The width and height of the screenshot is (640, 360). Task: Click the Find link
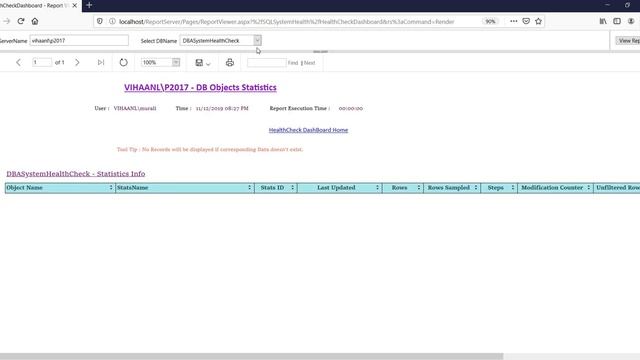pos(293,63)
